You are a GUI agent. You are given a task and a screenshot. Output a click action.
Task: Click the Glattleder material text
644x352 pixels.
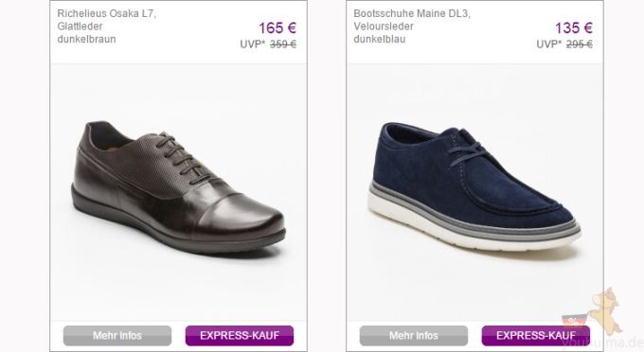click(80, 26)
